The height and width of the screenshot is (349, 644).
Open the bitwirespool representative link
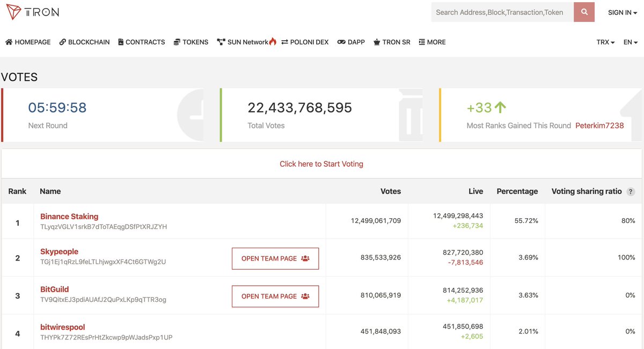click(x=62, y=327)
